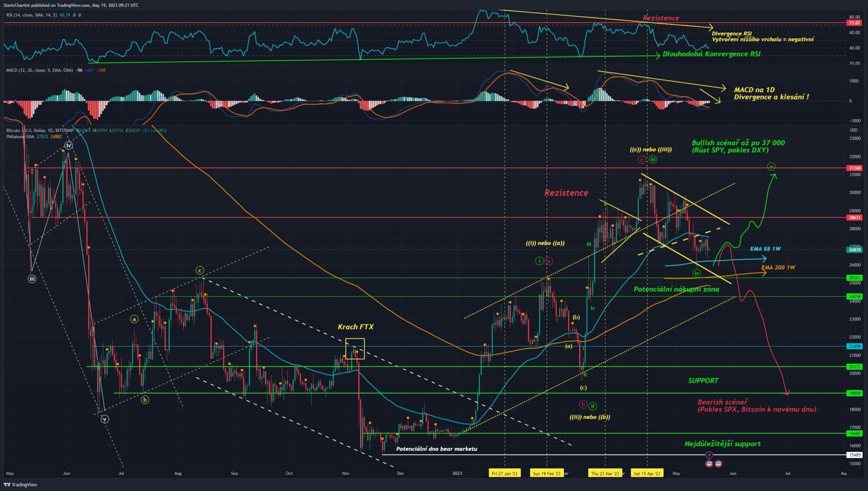
Task: Click the 18898 green price label
Action: pos(854,393)
